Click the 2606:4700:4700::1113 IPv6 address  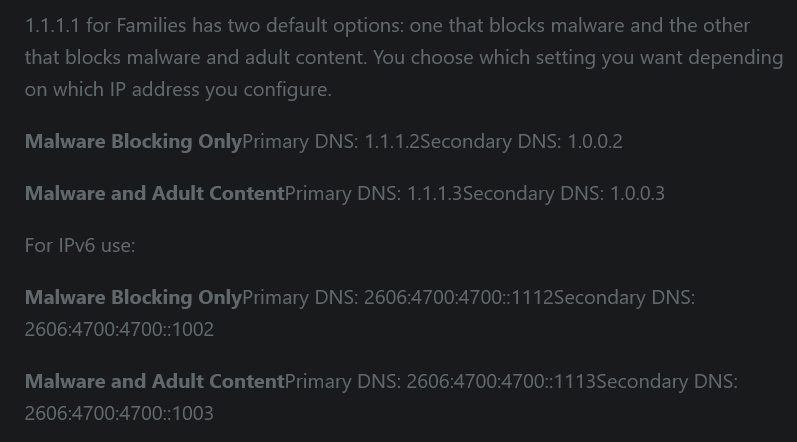pyautogui.click(x=501, y=382)
